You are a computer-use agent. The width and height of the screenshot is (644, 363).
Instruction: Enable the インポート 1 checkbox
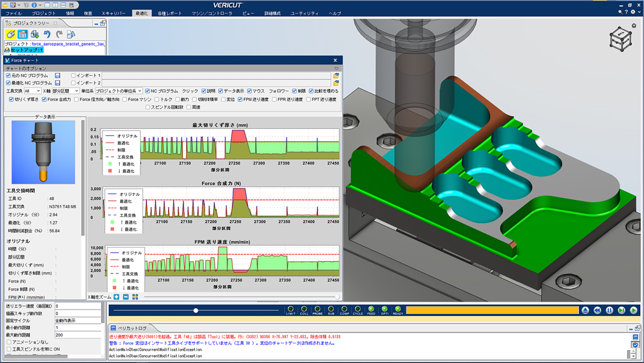pos(73,75)
